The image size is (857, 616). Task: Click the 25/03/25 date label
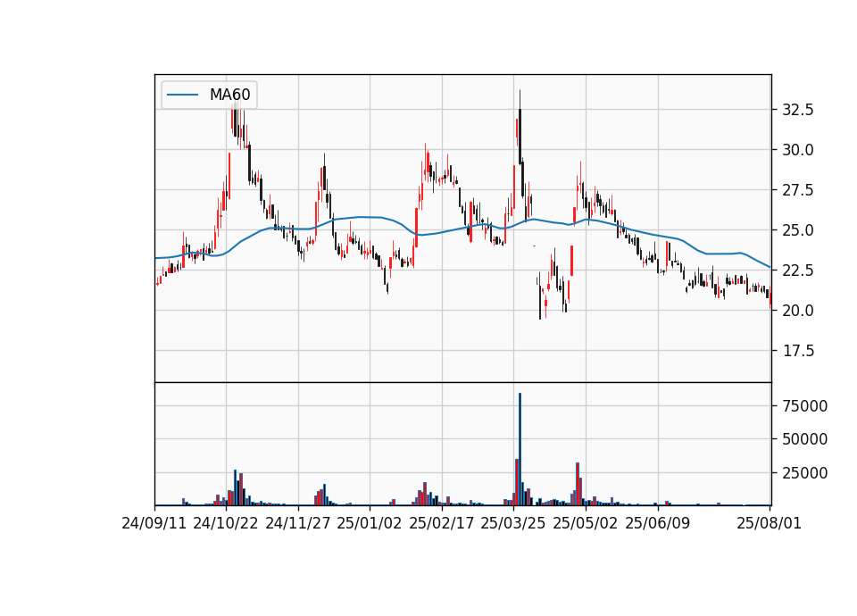point(513,523)
